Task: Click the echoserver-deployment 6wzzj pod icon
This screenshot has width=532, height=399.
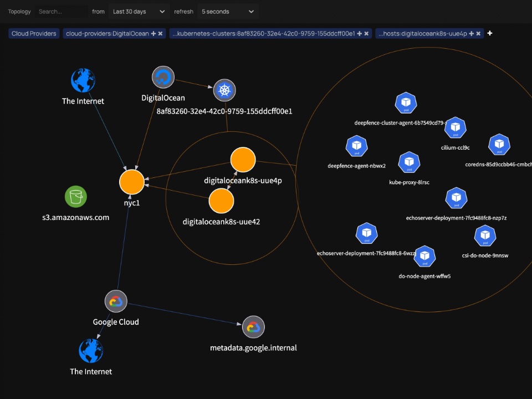Action: pyautogui.click(x=367, y=233)
